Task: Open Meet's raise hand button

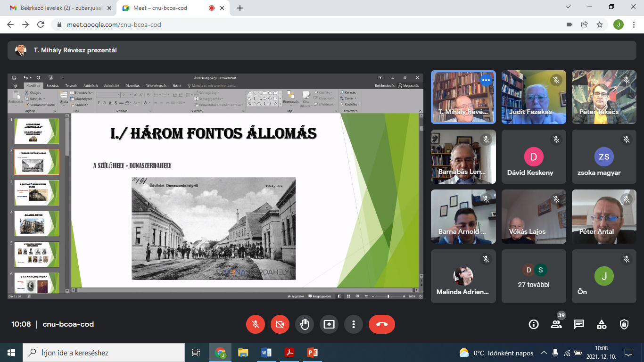Action: (x=305, y=324)
